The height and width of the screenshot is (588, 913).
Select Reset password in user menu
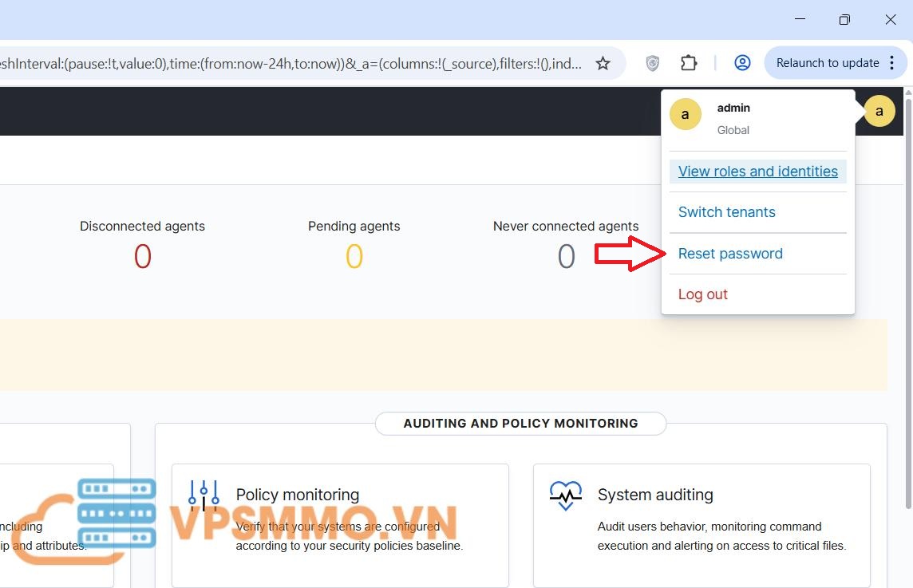730,254
